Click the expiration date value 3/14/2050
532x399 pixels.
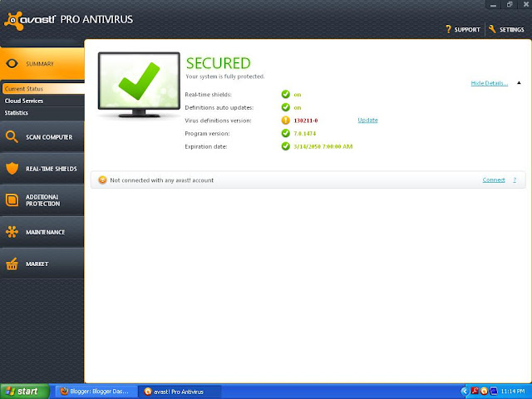323,146
